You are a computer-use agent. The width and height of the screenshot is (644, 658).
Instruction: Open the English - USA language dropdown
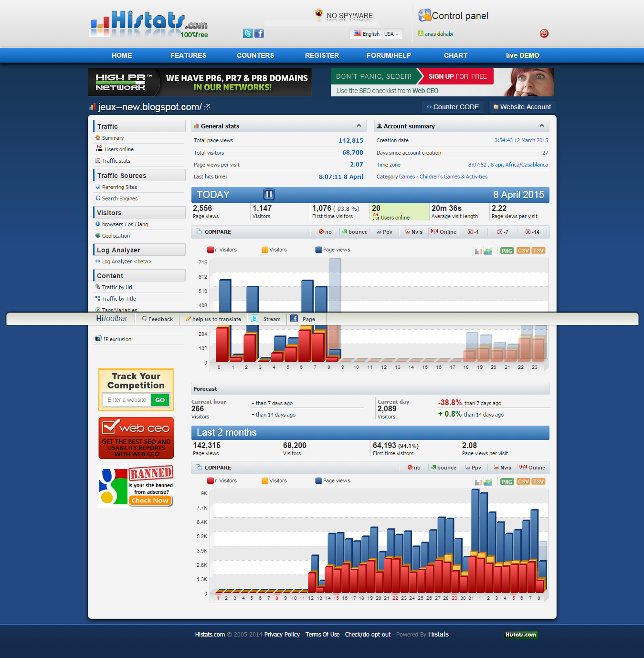(x=376, y=34)
